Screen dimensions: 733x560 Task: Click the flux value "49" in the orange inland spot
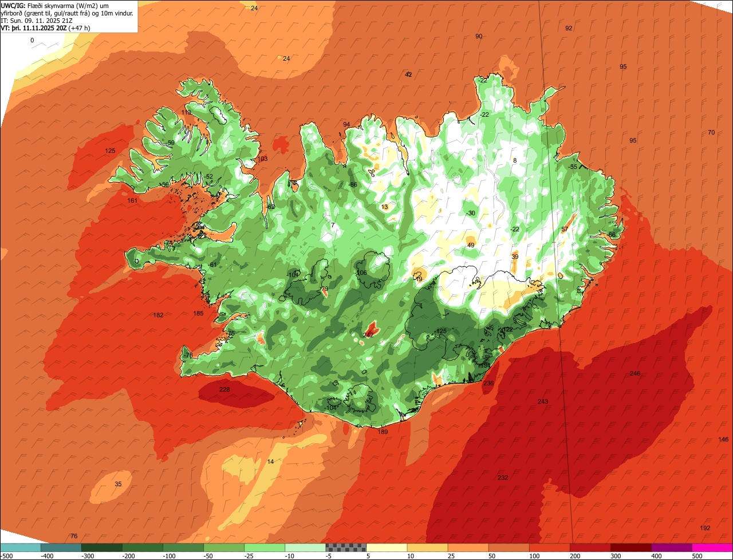[x=471, y=245]
